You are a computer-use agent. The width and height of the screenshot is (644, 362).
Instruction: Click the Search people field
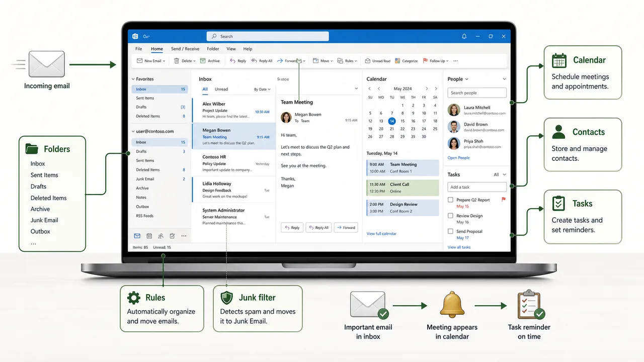477,93
